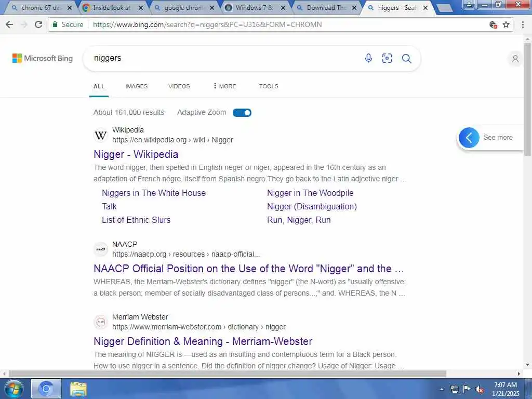Select the IMAGES search tab

coord(137,86)
